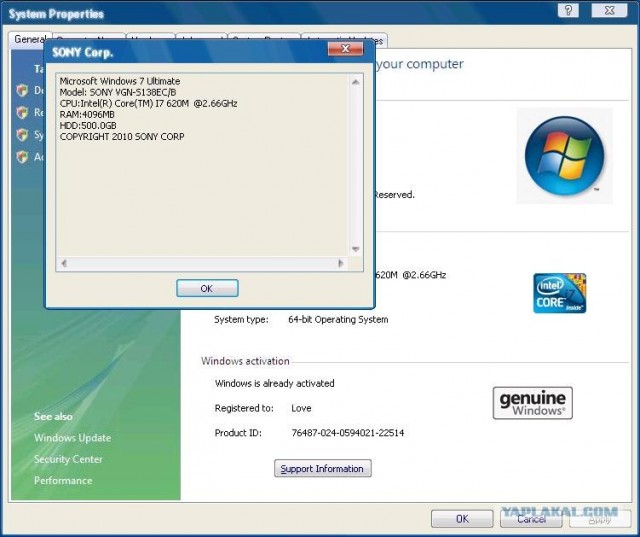Click the 'RAM:4096MB' line

click(x=87, y=114)
